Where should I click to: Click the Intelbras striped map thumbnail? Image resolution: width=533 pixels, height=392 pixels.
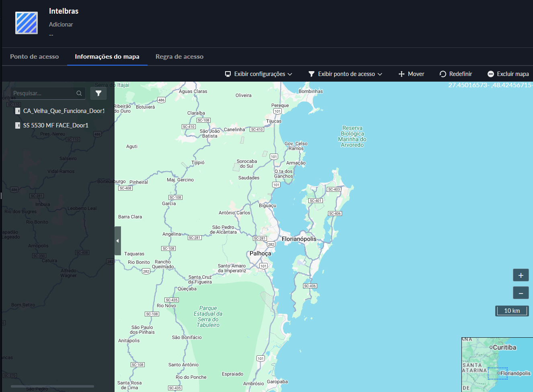pos(27,23)
